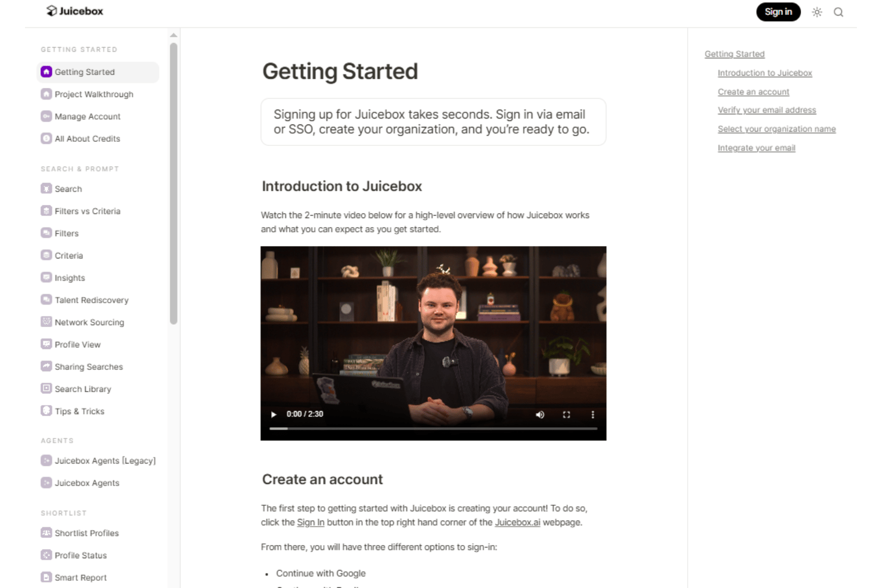Go to the Search documentation page
Viewport: 882px width, 588px height.
[x=69, y=189]
